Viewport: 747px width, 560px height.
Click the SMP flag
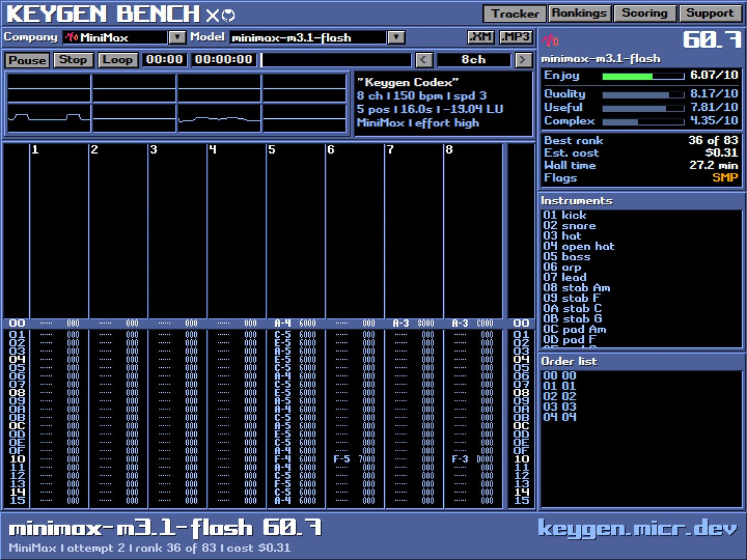[725, 178]
